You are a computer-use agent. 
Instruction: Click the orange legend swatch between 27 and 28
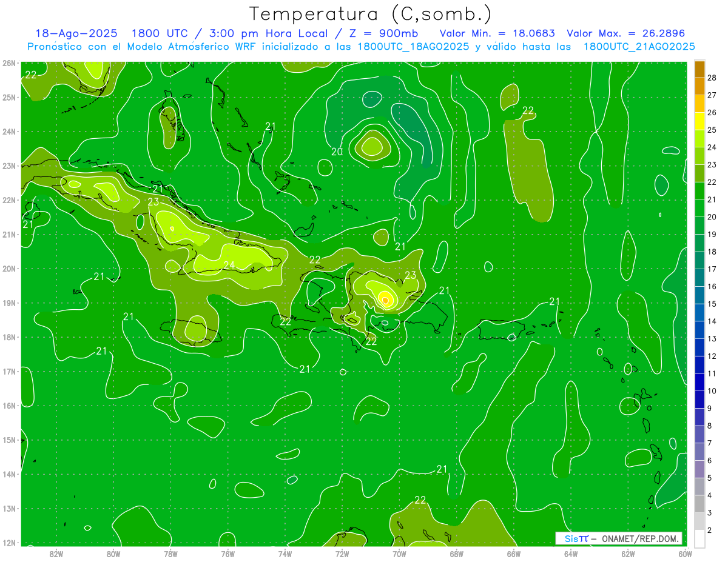point(699,86)
